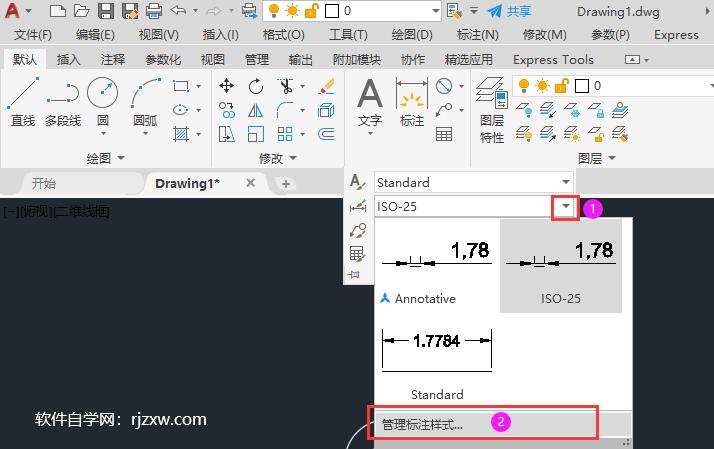The image size is (714, 449).
Task: Click the Plot printer icon
Action: [x=154, y=10]
